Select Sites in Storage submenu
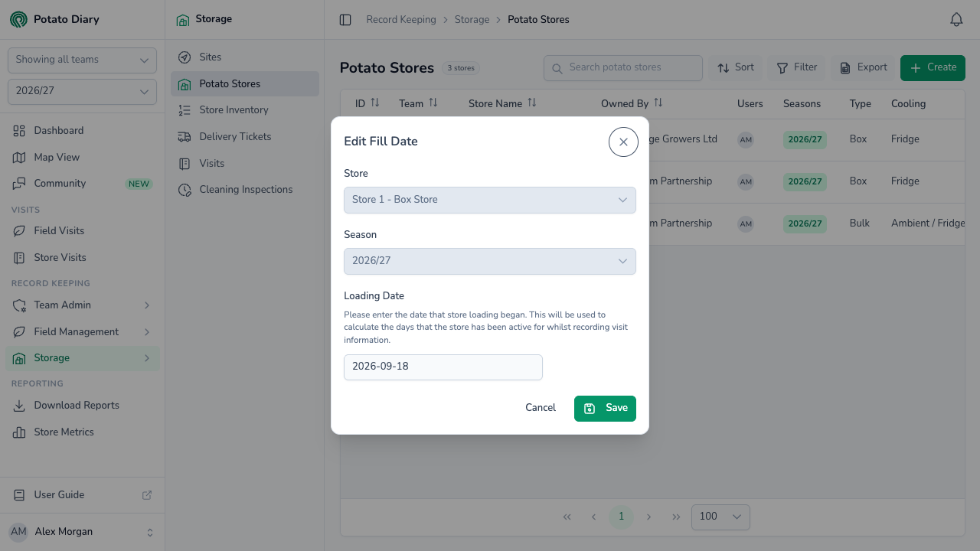980x551 pixels. pyautogui.click(x=245, y=57)
